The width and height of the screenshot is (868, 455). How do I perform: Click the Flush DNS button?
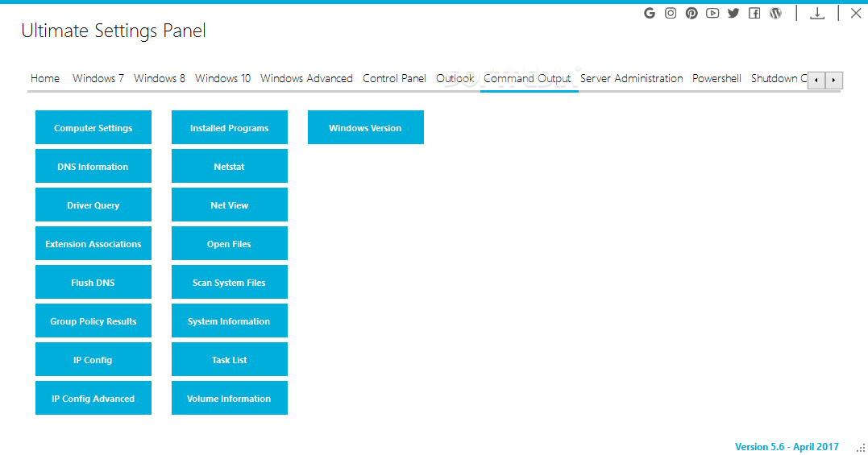pyautogui.click(x=93, y=282)
